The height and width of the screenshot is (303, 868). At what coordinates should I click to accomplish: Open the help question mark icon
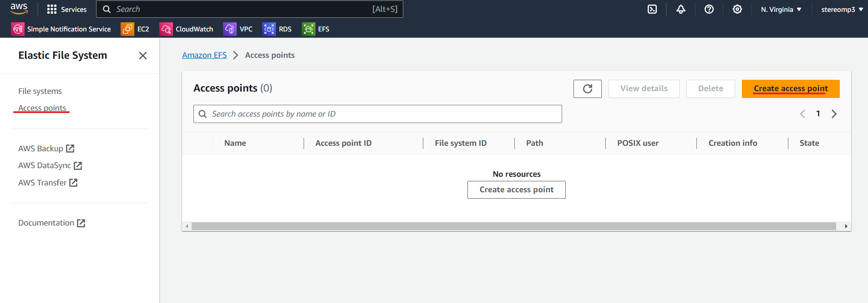(x=709, y=9)
